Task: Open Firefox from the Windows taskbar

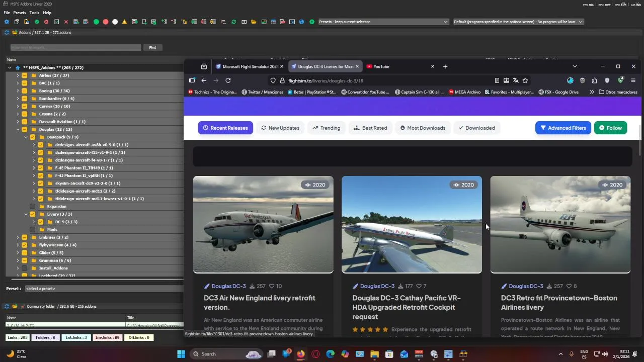Action: coord(301,354)
